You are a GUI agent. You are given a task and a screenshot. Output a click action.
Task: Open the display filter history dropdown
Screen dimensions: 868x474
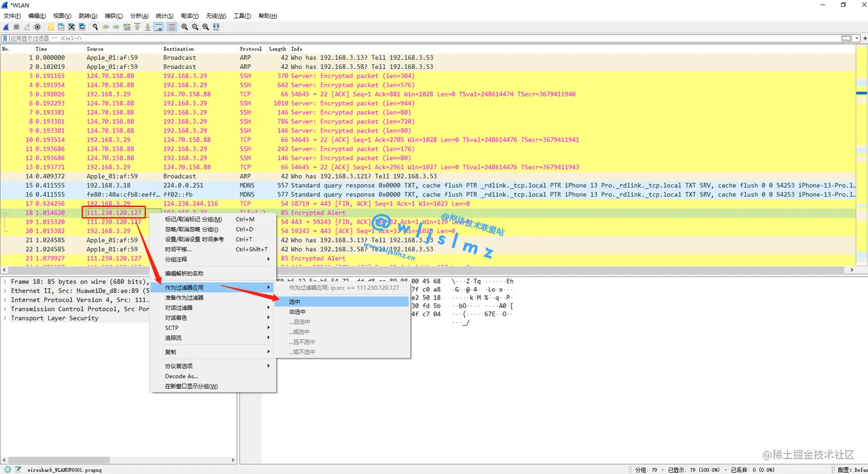(857, 38)
